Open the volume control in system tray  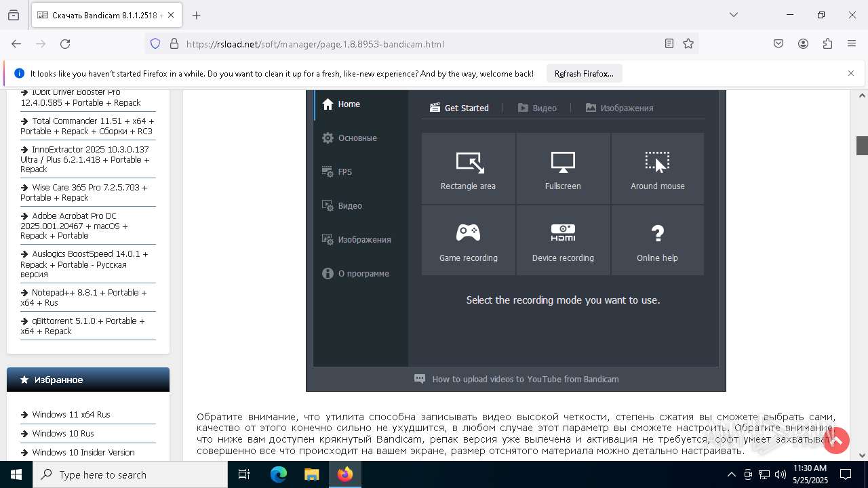coord(781,474)
